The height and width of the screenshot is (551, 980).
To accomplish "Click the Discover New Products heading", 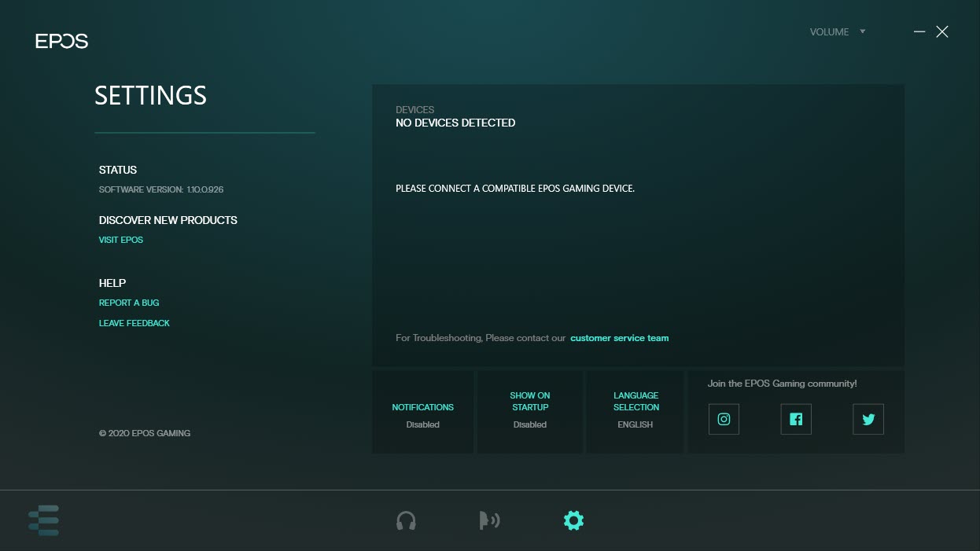I will pos(168,220).
